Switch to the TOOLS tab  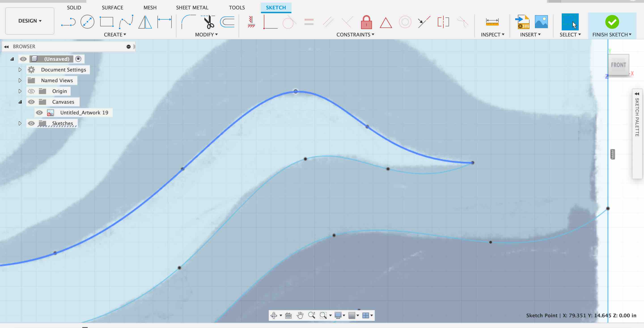[x=237, y=8]
